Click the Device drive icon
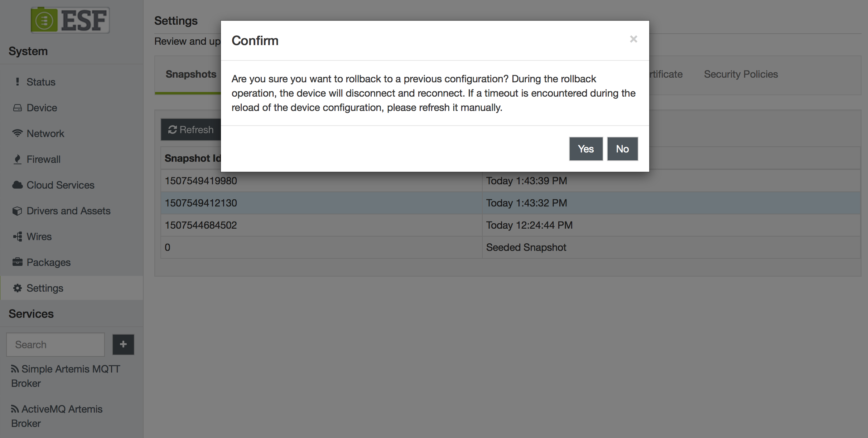 [x=17, y=108]
